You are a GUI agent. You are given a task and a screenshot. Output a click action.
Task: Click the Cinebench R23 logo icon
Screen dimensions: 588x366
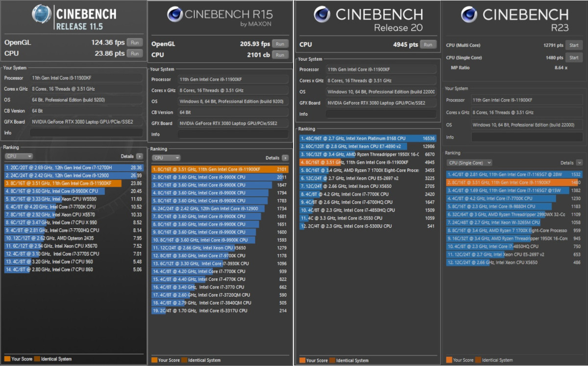pyautogui.click(x=469, y=15)
